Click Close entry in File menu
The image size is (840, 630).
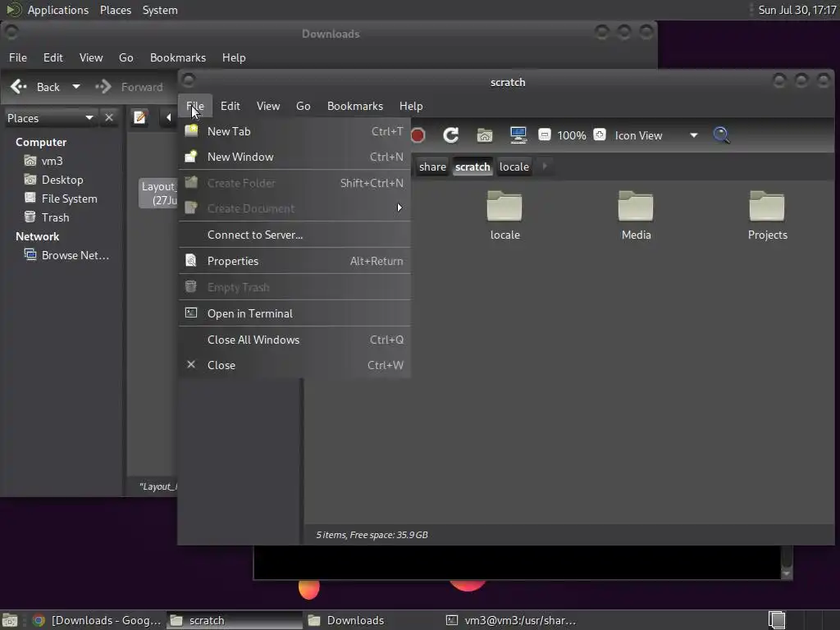294,365
